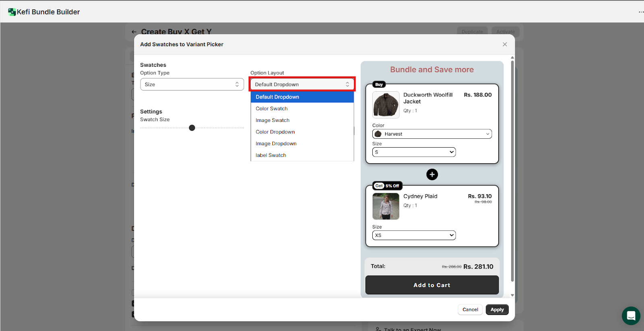Click the Apply button

(x=497, y=310)
